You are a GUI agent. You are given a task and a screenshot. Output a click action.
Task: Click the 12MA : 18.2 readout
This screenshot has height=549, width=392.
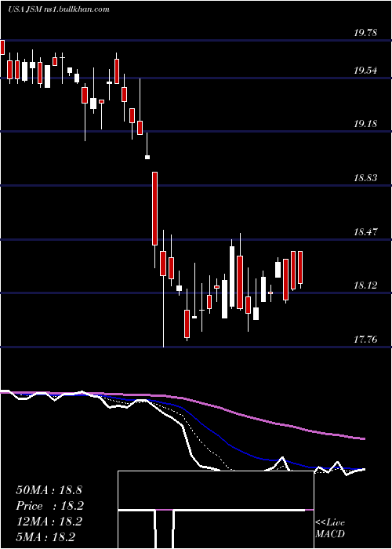tap(49, 522)
